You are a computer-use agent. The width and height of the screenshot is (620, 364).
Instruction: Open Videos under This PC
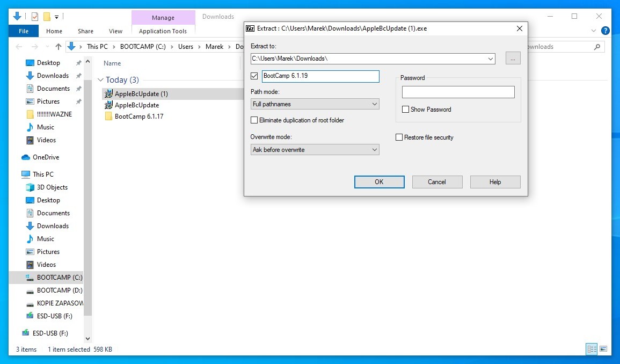point(41,265)
